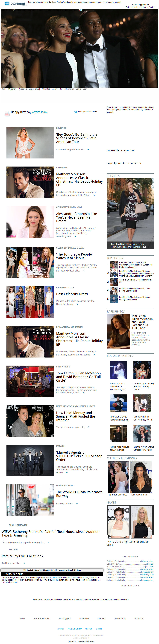Open the Wyclef Jean birthday link
Viewport: 159px width, 644px height.
tap(39, 112)
